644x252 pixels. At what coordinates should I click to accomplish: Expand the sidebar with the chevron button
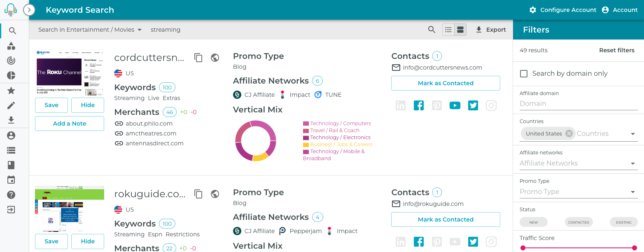tap(29, 10)
